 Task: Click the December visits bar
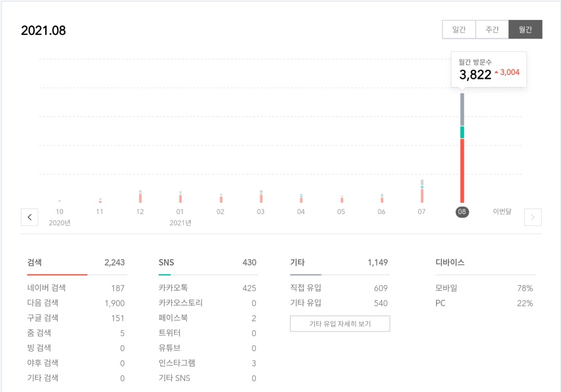click(x=140, y=197)
